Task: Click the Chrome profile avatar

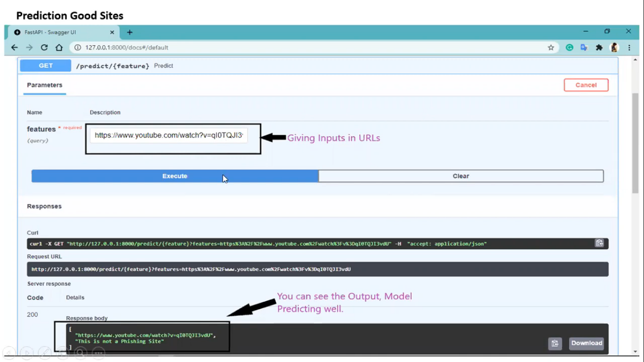Action: [x=613, y=47]
